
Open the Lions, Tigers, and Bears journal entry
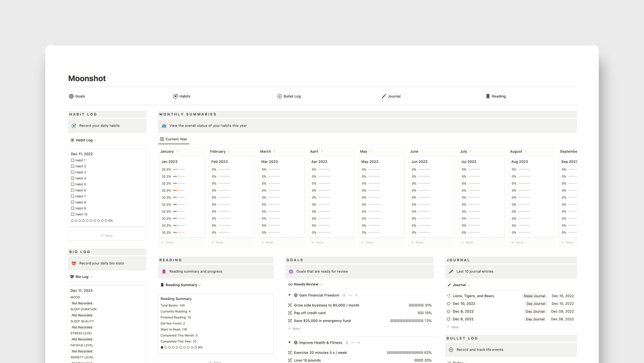tap(473, 296)
